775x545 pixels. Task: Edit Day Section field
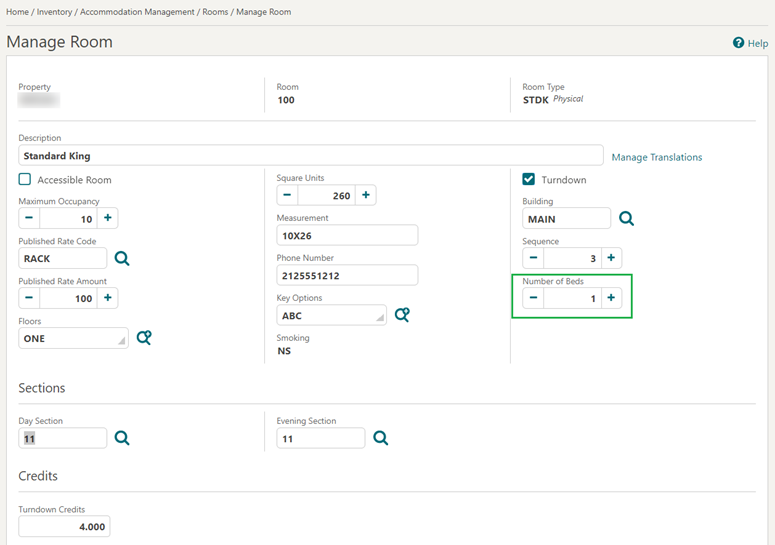click(x=63, y=438)
